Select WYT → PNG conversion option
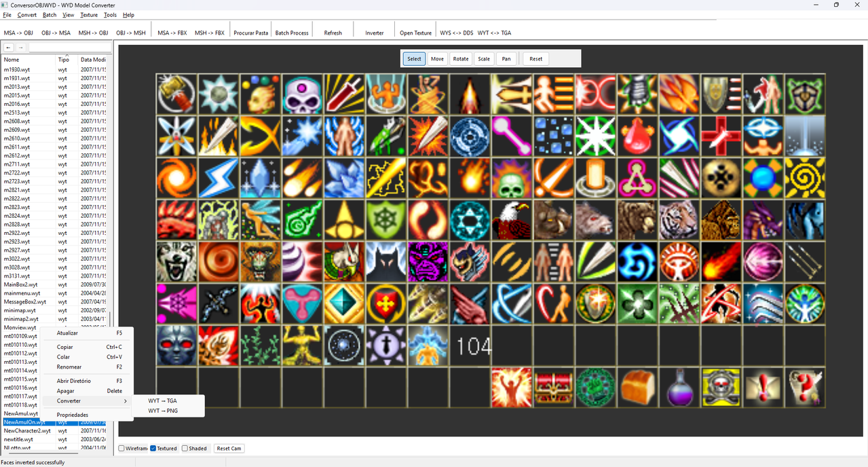868x467 pixels. point(168,411)
